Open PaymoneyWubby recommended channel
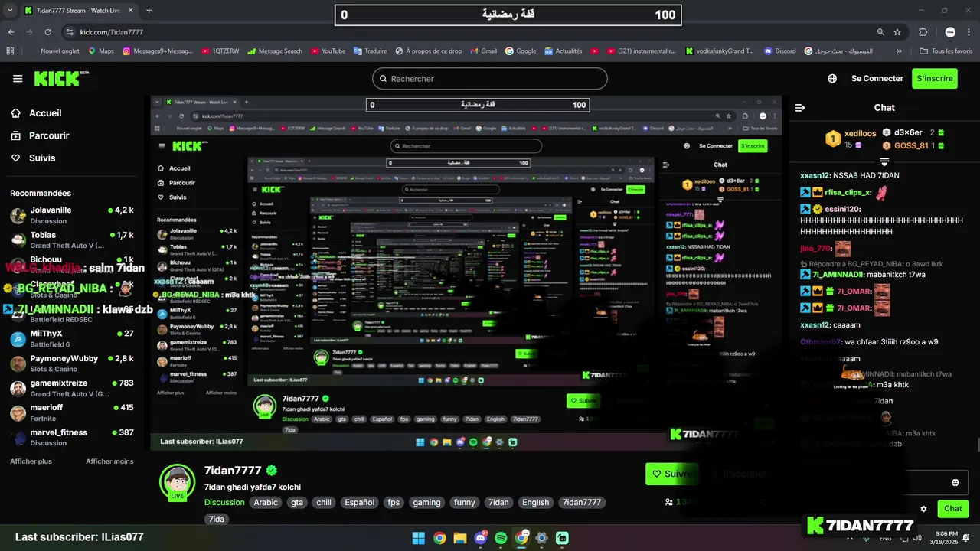980x551 pixels. coord(72,364)
